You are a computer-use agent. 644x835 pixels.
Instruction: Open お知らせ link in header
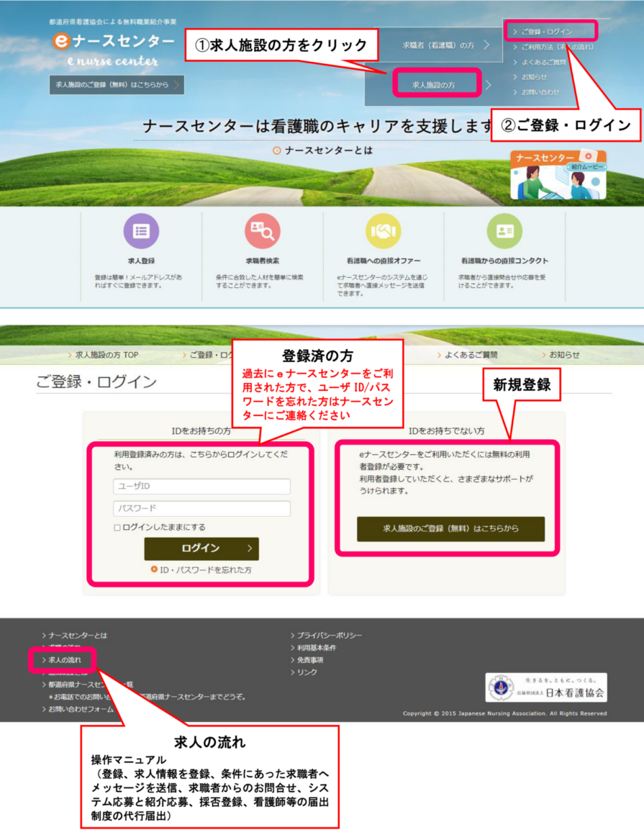click(530, 77)
